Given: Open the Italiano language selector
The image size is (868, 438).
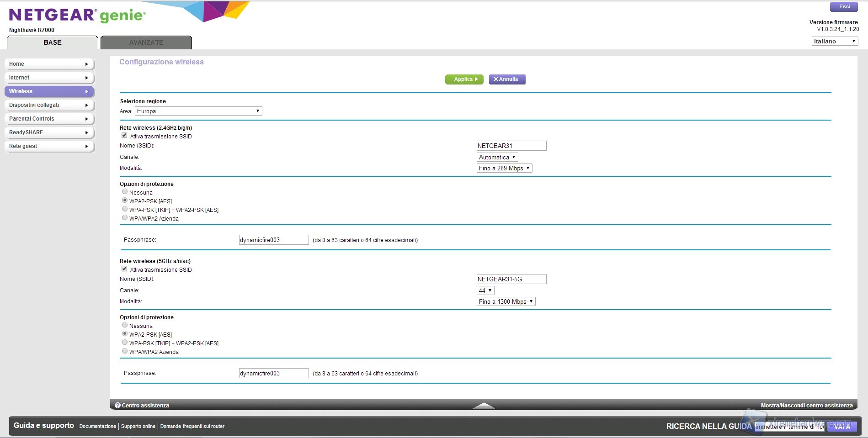Looking at the screenshot, I should click(x=835, y=41).
